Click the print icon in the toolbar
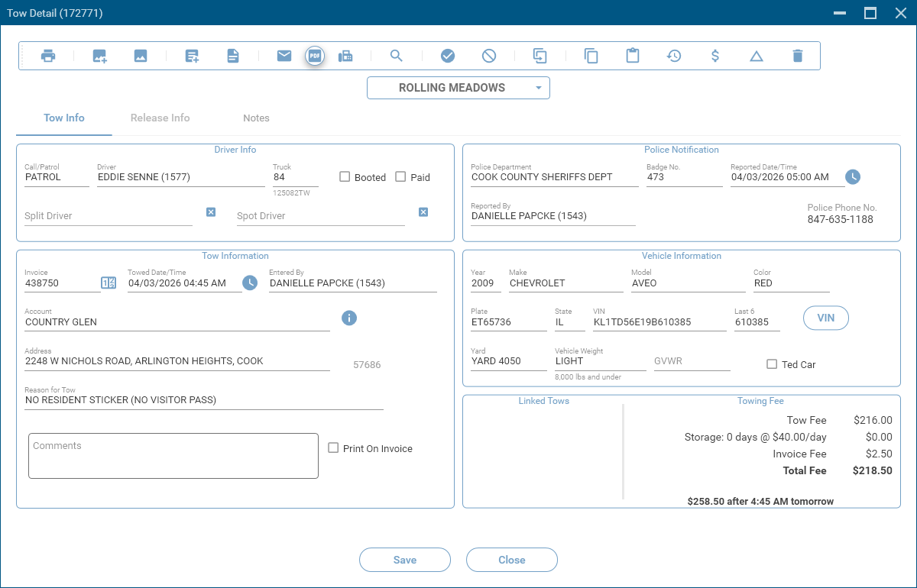The image size is (917, 588). [x=48, y=56]
